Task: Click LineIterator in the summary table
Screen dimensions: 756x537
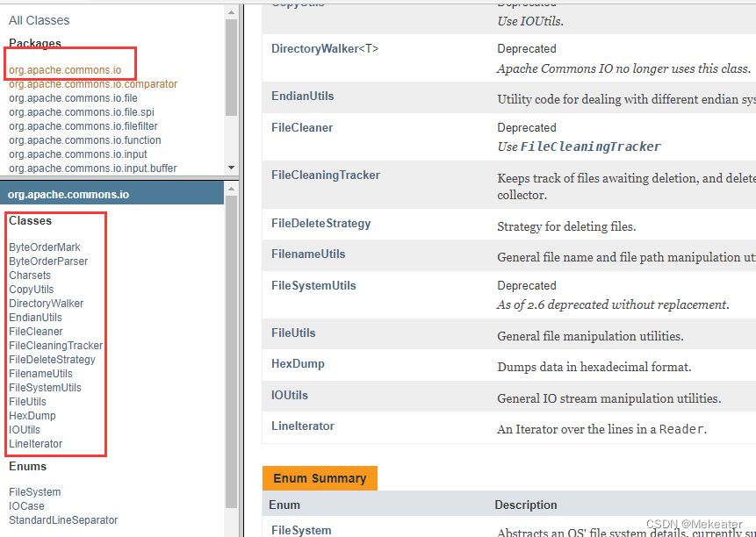Action: tap(303, 426)
